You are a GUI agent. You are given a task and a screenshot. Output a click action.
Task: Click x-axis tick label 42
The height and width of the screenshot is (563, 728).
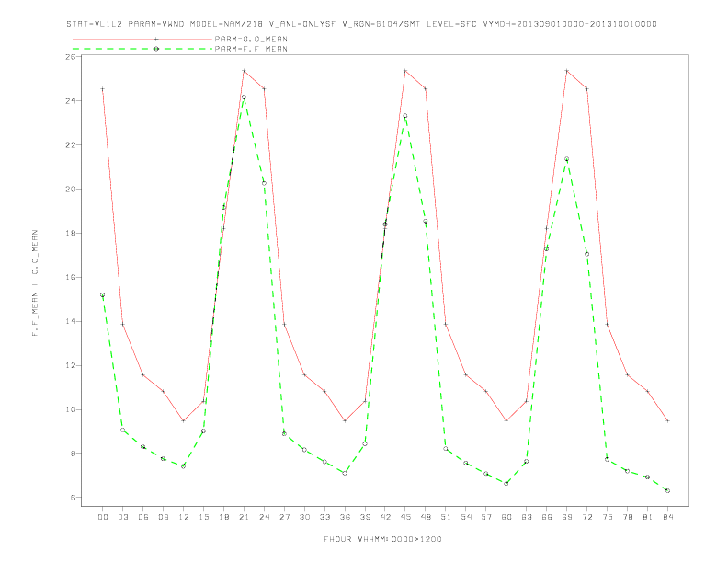click(385, 517)
